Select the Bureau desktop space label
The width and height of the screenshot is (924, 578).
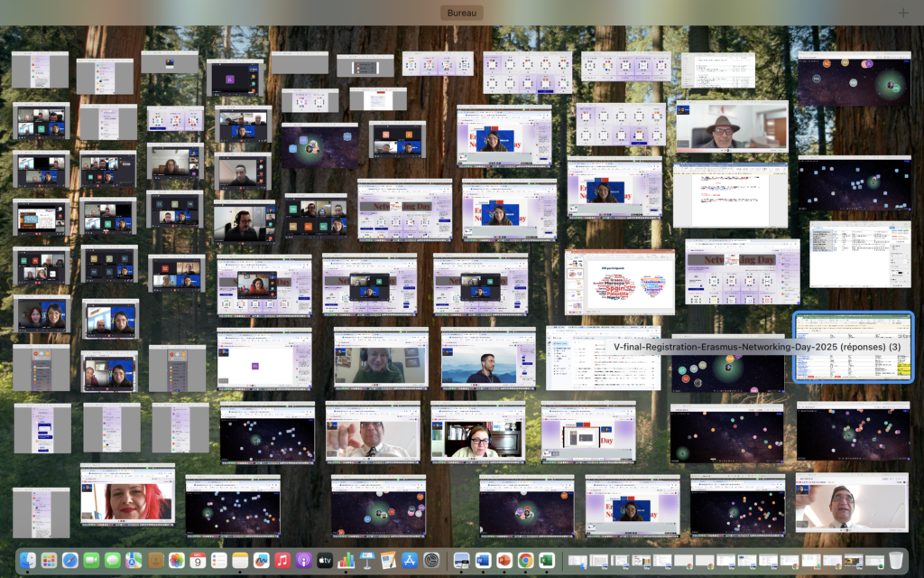pos(463,13)
